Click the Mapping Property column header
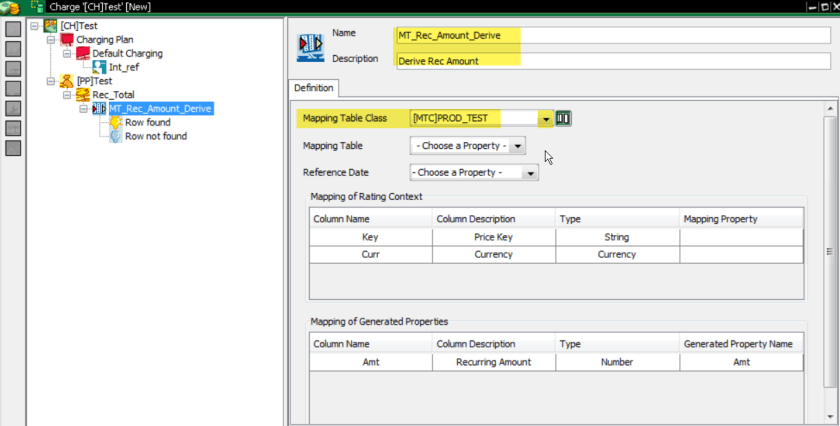This screenshot has height=426, width=840. click(741, 219)
